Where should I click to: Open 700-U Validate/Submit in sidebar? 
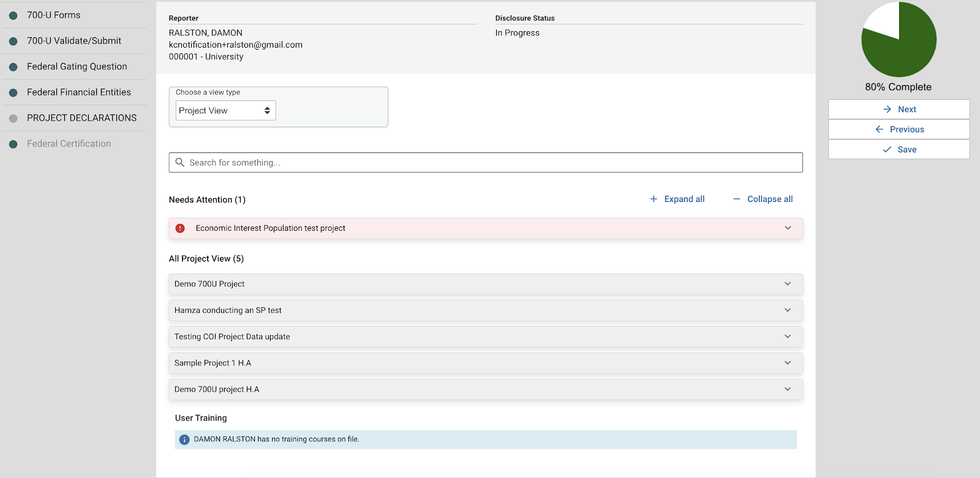(74, 41)
